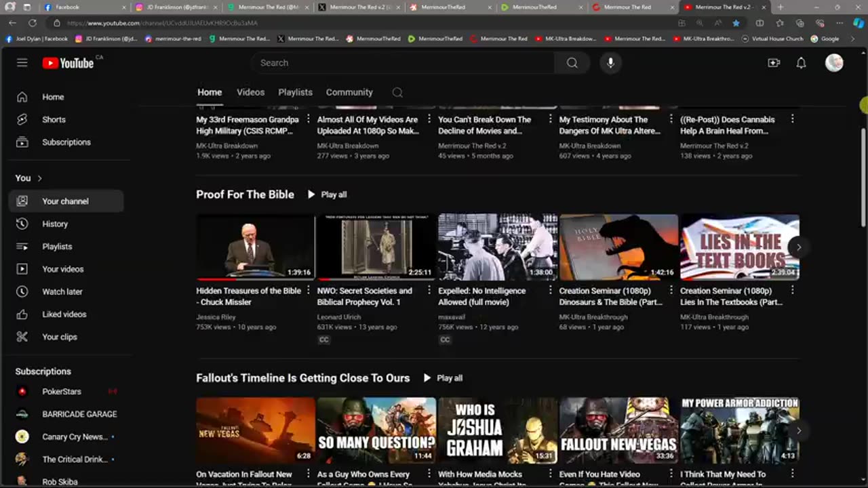Open options for On Vacation In Fallout video
This screenshot has width=868, height=488.
pos(308,474)
